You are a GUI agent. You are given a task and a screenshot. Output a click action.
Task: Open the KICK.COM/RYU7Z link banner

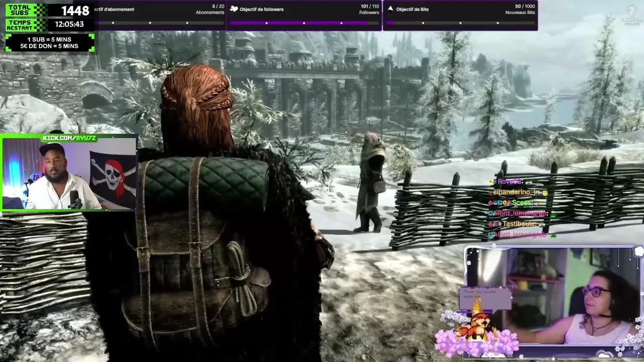[69, 138]
